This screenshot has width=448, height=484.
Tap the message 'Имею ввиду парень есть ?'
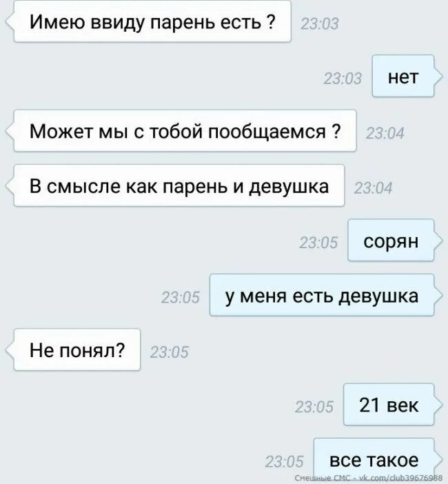152,21
